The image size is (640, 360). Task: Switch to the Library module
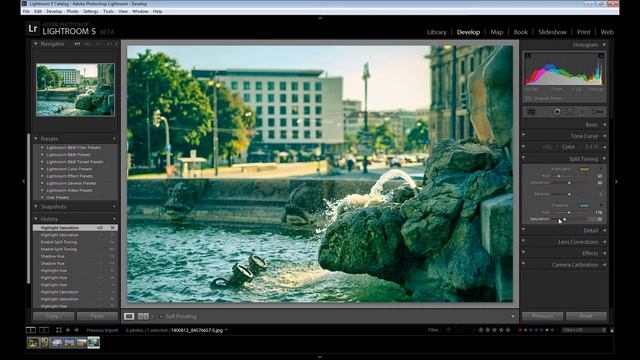436,32
